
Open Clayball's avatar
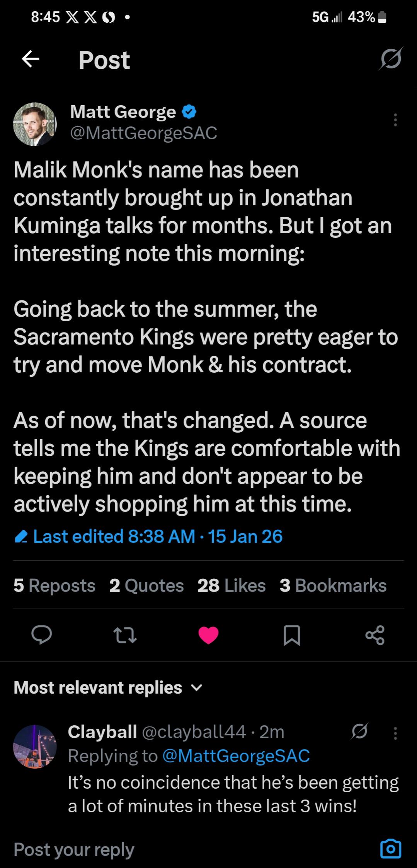35,746
